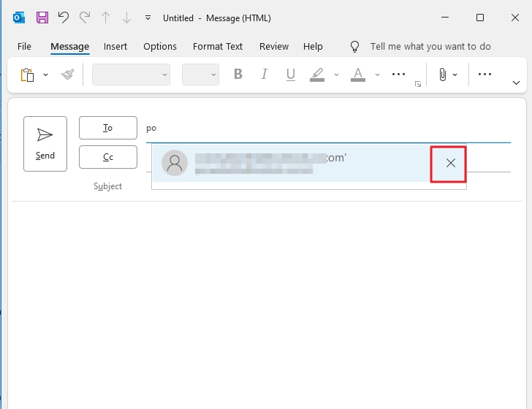Toggle Underline formatting

click(290, 74)
